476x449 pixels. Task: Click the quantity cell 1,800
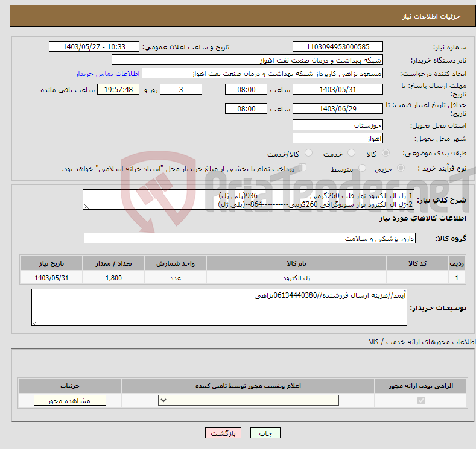[x=113, y=278]
